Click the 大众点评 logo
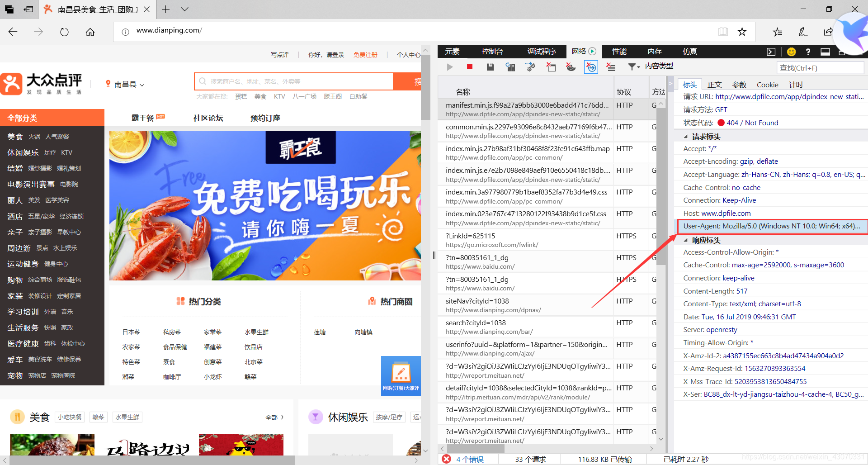Screen dimensions: 868x465 coord(42,84)
